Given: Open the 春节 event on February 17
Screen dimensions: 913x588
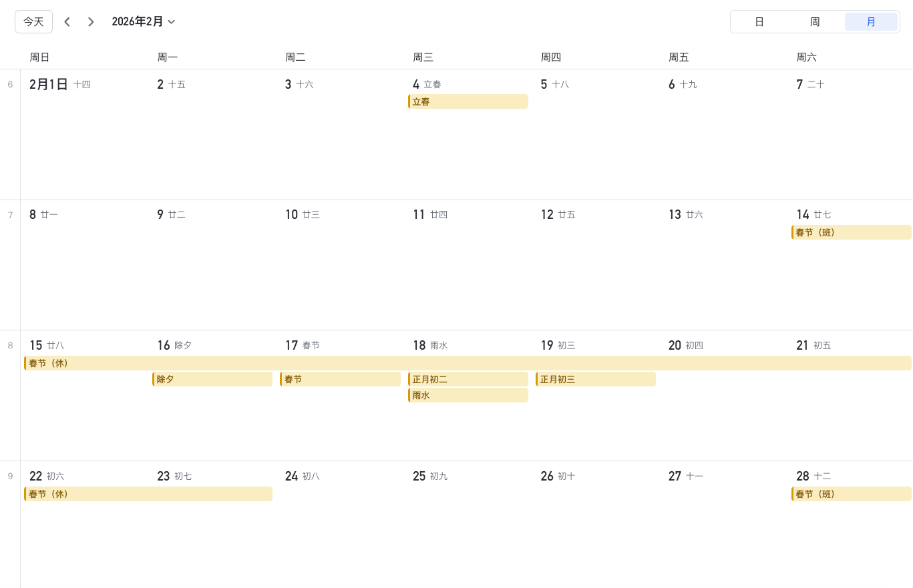Looking at the screenshot, I should pos(340,379).
